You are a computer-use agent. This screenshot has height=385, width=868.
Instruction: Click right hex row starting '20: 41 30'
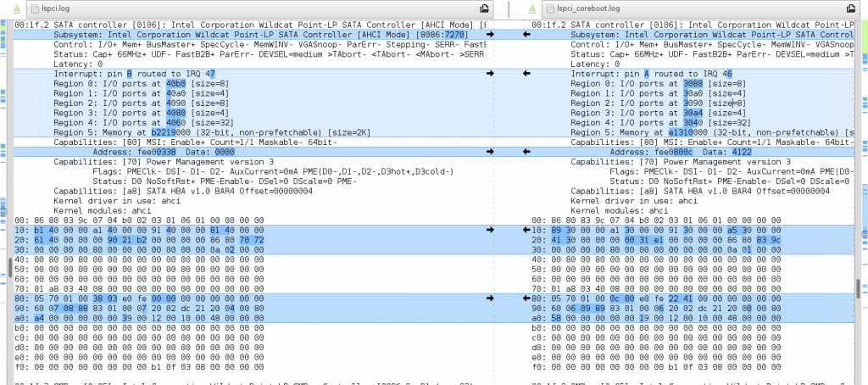[x=657, y=239]
